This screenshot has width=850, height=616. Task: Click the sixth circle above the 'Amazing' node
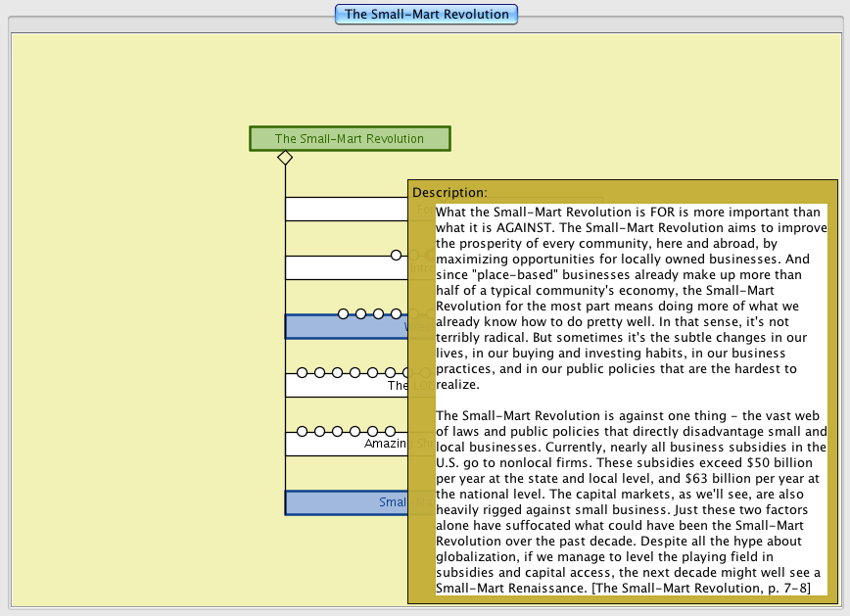[x=391, y=432]
